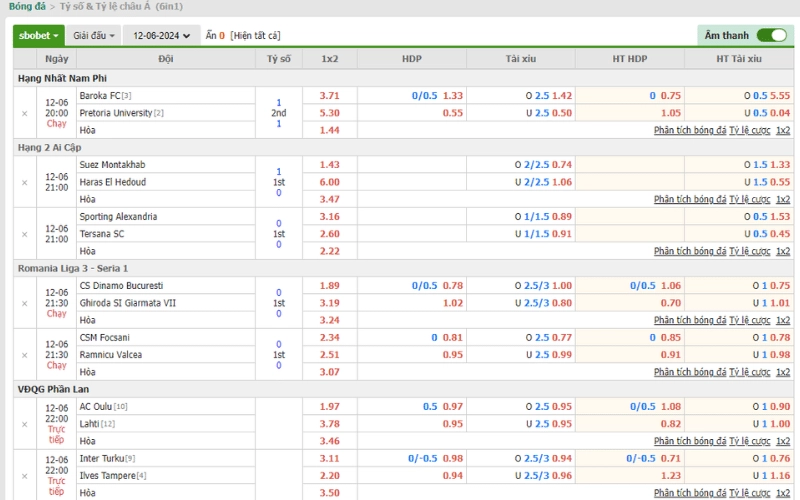Click the Hiện tất cả show-all link
800x500 pixels.
coord(255,36)
